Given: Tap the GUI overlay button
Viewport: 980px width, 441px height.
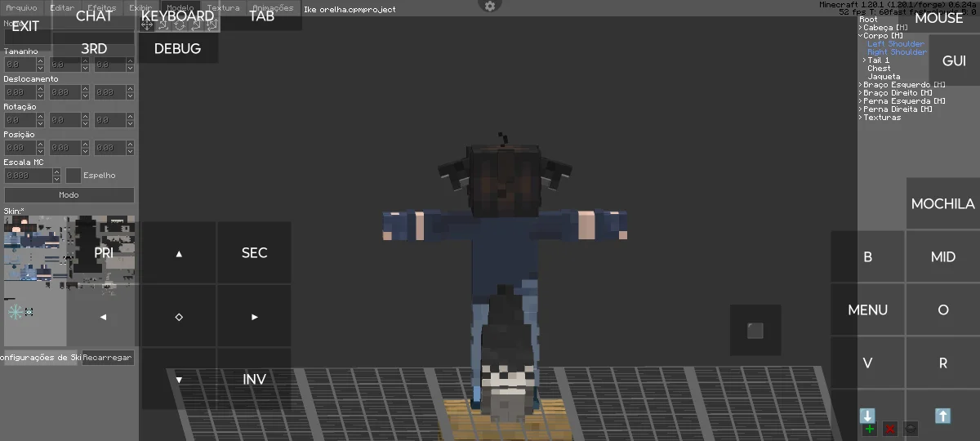Looking at the screenshot, I should (x=954, y=60).
